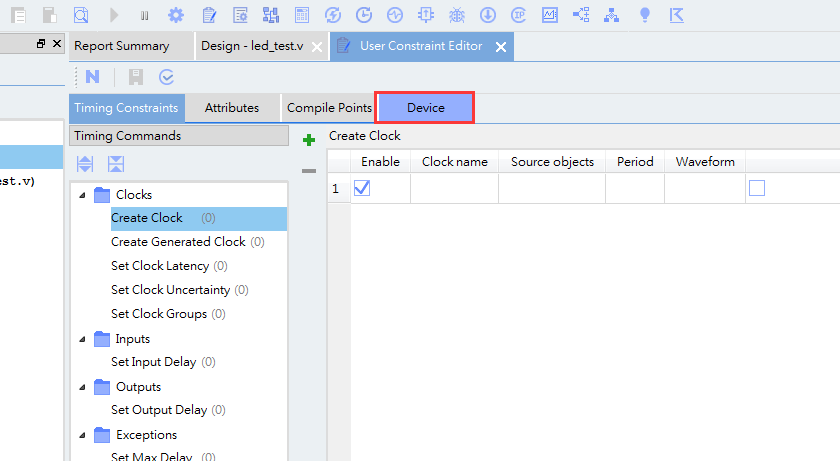Close the User Constraint Editor tab
Image resolution: width=840 pixels, height=461 pixels.
point(501,47)
